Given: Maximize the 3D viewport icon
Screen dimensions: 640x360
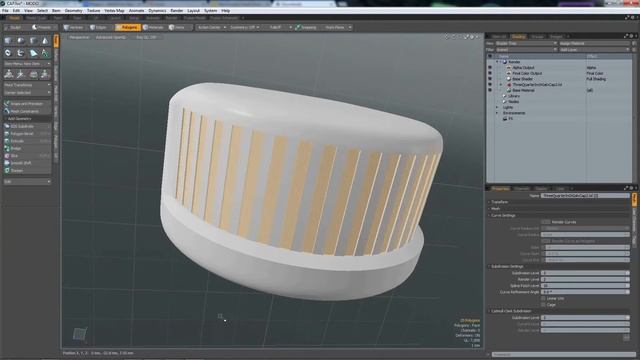Looking at the screenshot, I should [x=466, y=37].
